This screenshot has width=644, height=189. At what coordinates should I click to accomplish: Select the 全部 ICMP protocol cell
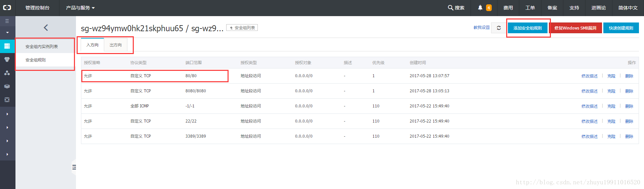coord(139,106)
